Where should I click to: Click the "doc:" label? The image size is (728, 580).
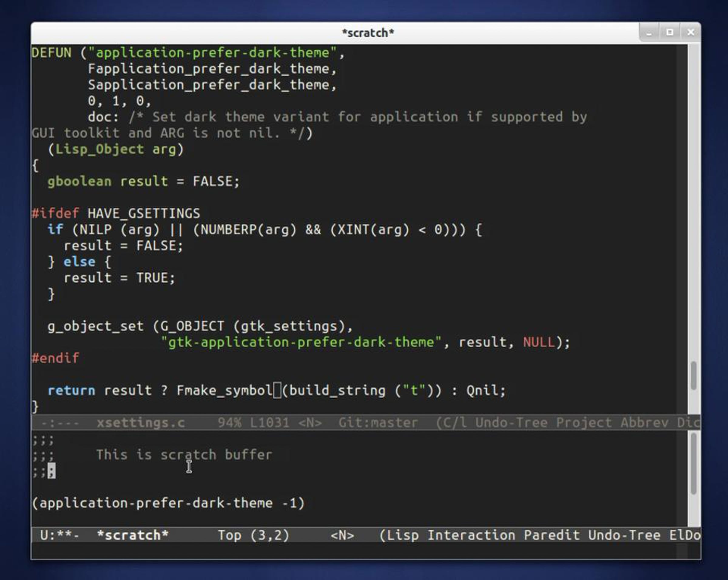(x=104, y=117)
